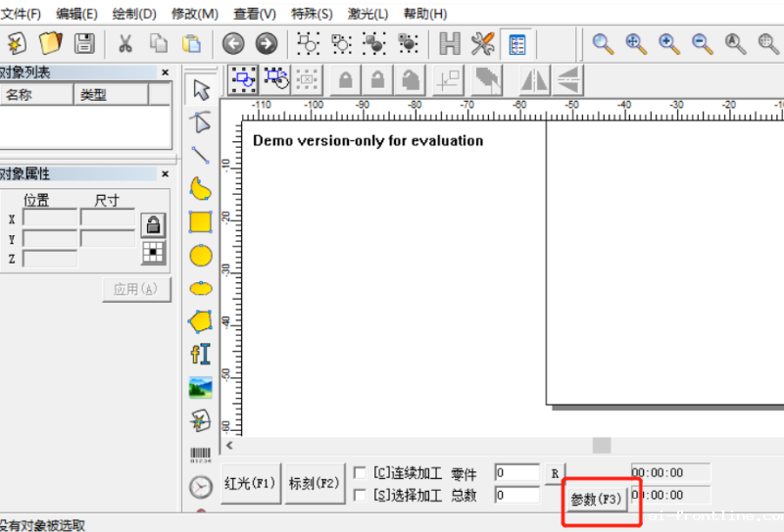Open the 参数(F3) parameters button

pos(596,500)
